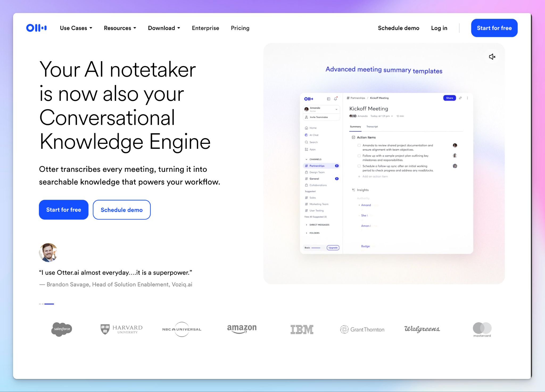This screenshot has height=392, width=545.
Task: Click assignee avatar on the Amanda review action item
Action: point(455,145)
